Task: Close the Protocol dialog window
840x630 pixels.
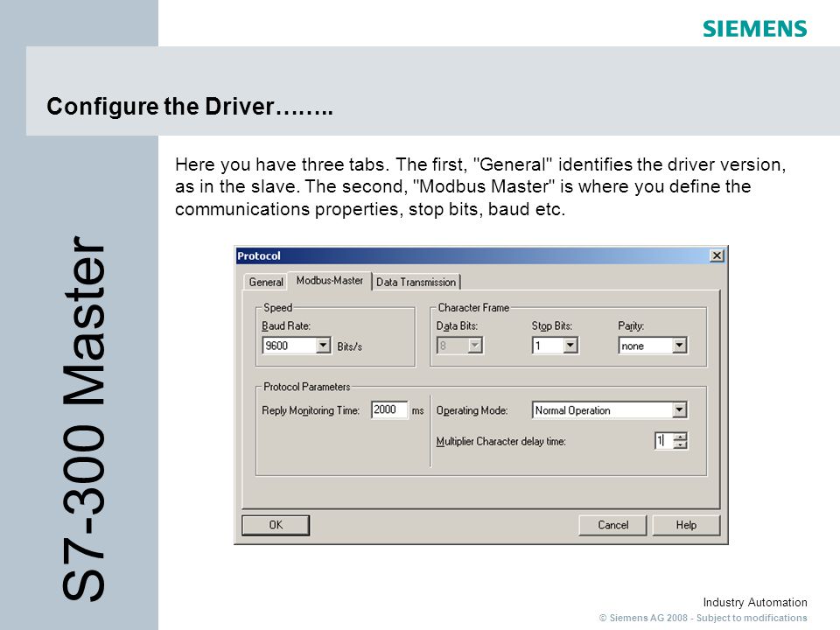Action: (717, 255)
